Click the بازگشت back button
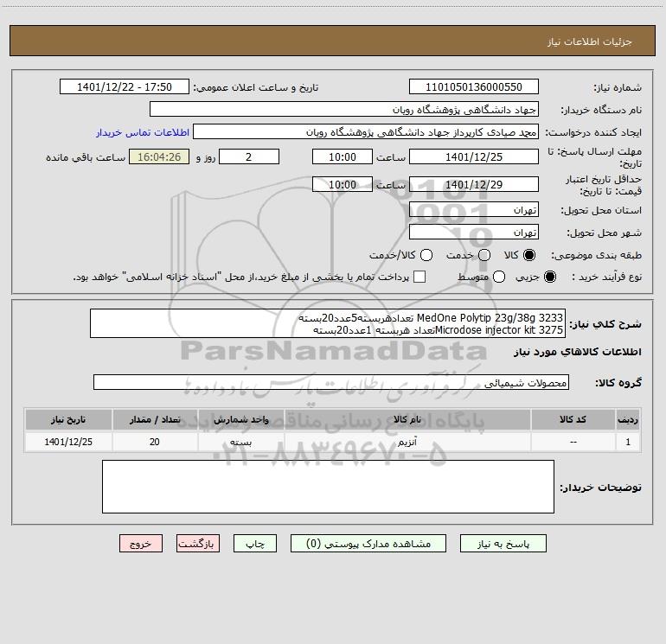This screenshot has width=666, height=644. point(198,544)
